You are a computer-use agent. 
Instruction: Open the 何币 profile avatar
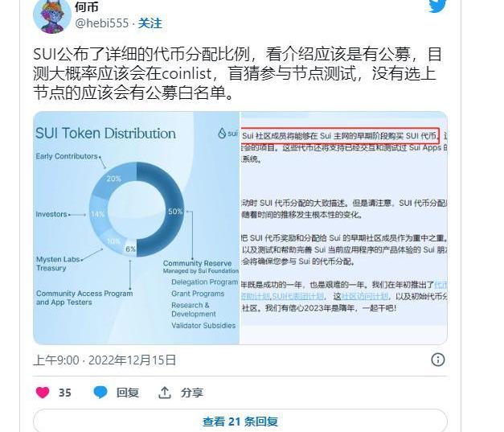tap(52, 14)
